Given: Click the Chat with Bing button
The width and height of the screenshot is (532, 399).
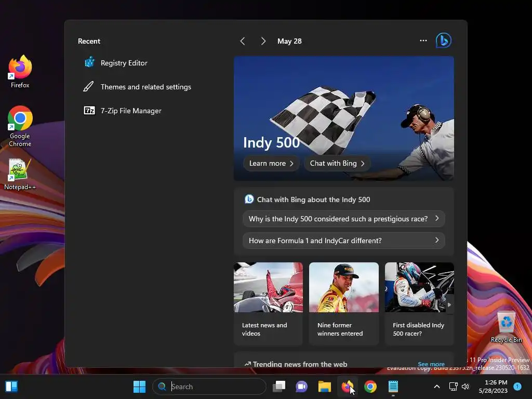Looking at the screenshot, I should (x=337, y=163).
